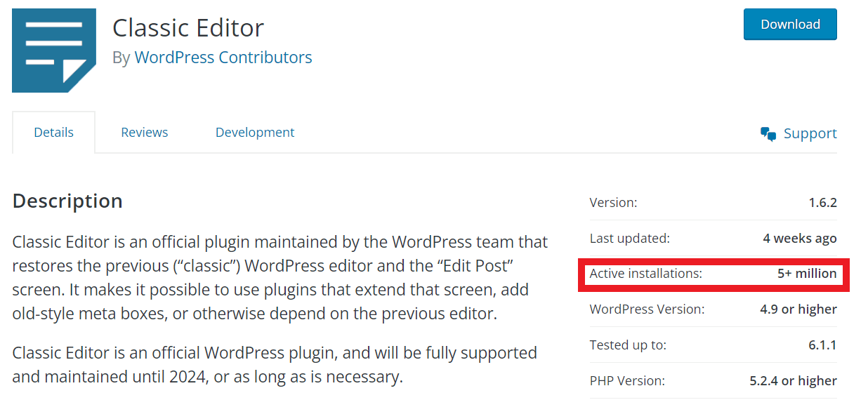The image size is (868, 400).
Task: Click the Last updated label
Action: (x=630, y=239)
